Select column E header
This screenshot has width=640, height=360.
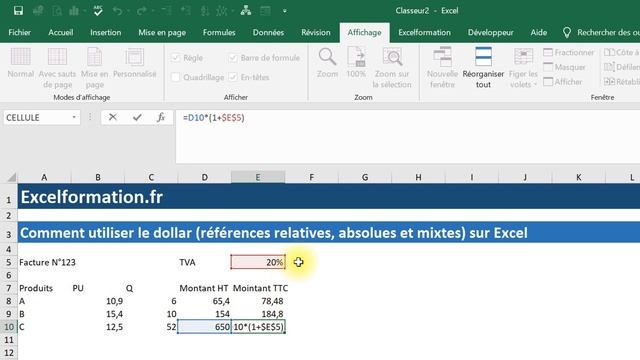pos(258,177)
